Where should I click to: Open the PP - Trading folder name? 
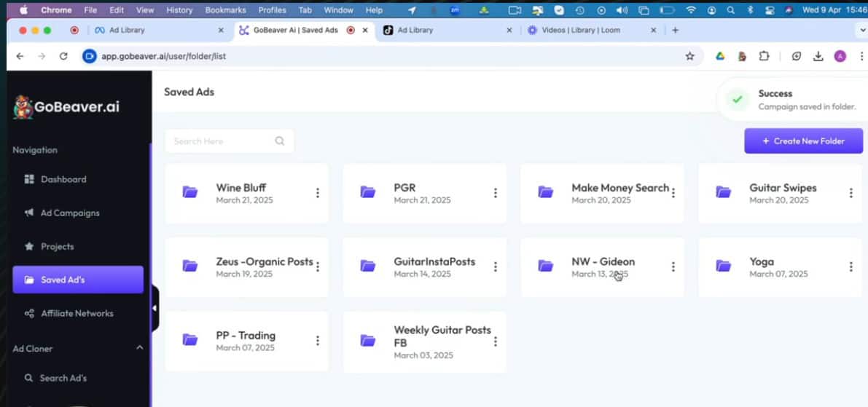tap(246, 336)
